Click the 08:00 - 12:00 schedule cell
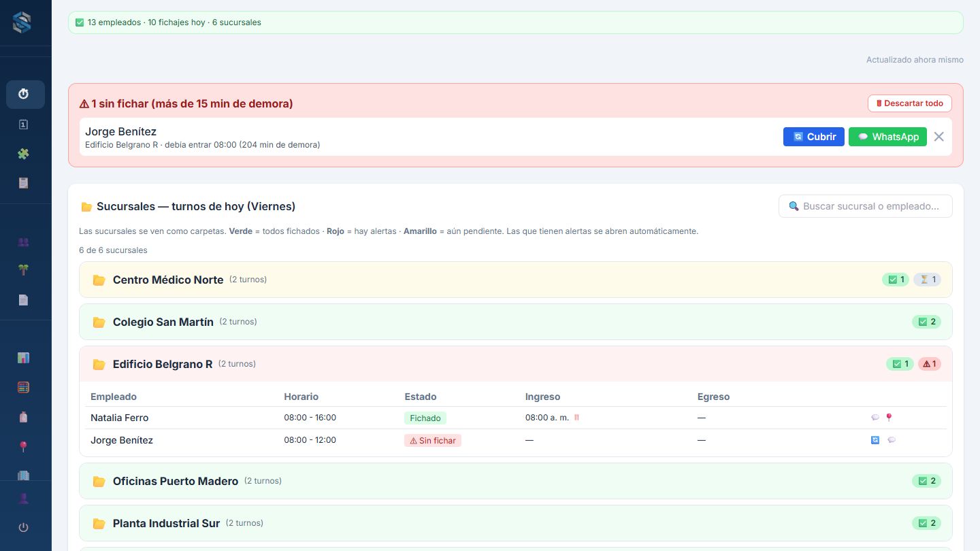 (x=310, y=440)
